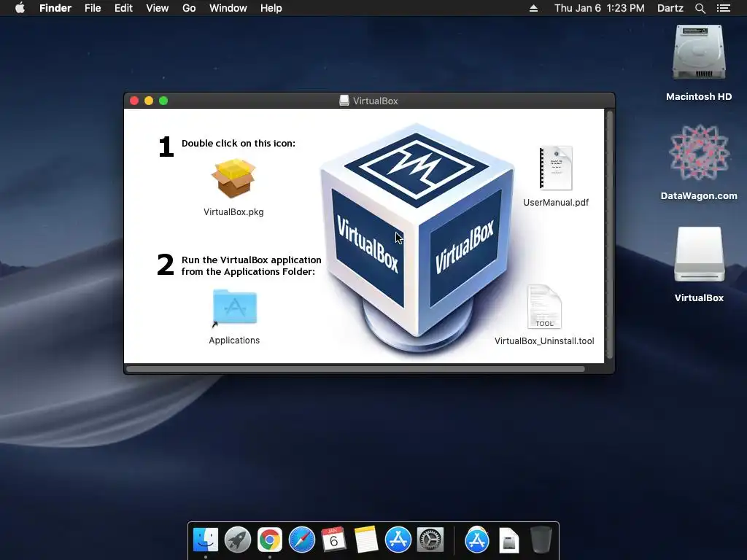
Task: Open System Preferences gear in Dock
Action: pyautogui.click(x=430, y=540)
